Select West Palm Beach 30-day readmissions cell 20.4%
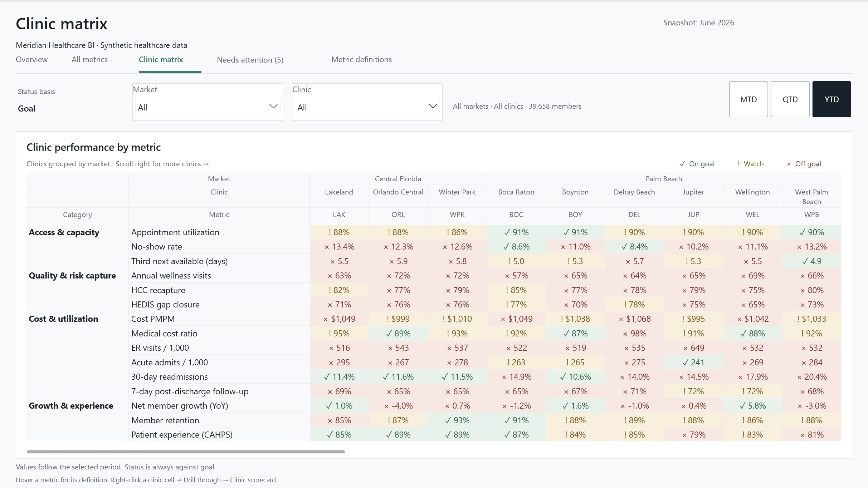Screen dimensions: 868x488 pyautogui.click(x=811, y=376)
